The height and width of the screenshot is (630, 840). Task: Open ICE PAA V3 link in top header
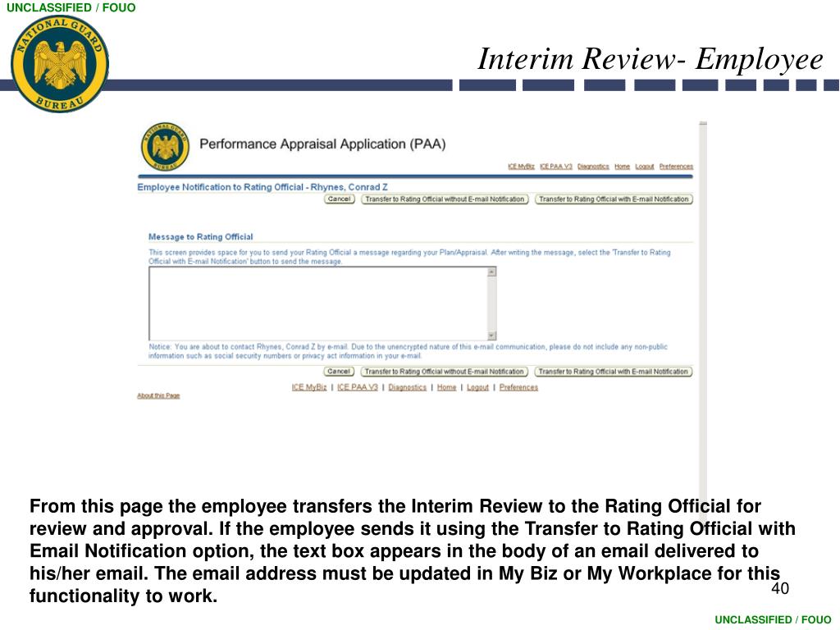[556, 167]
